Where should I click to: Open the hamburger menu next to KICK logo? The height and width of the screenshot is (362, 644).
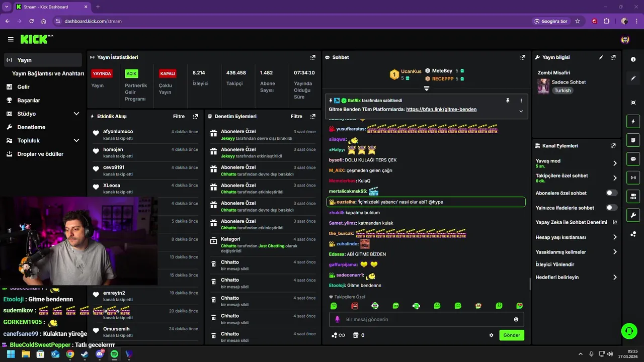pos(11,39)
